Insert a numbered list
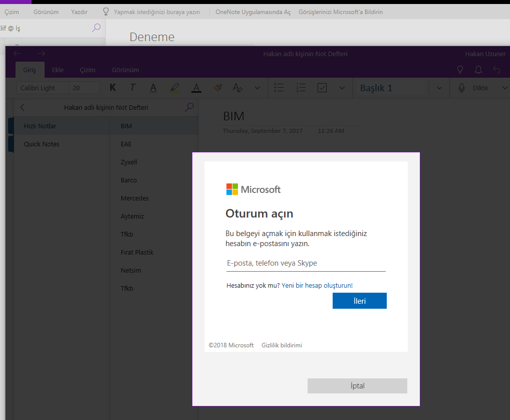Screen dimensions: 510x420 pos(301,88)
